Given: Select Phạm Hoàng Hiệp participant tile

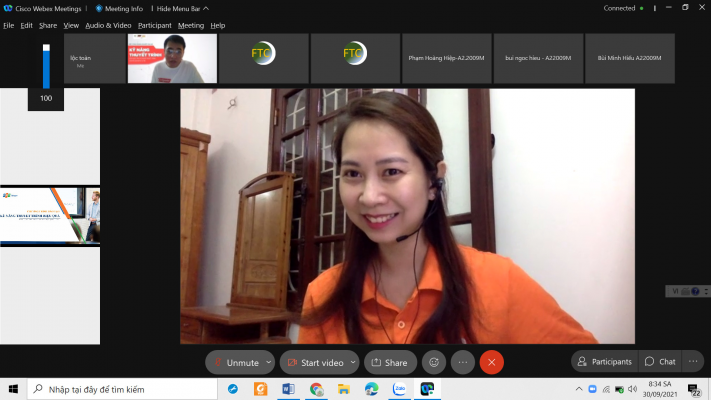Looking at the screenshot, I should pos(446,58).
